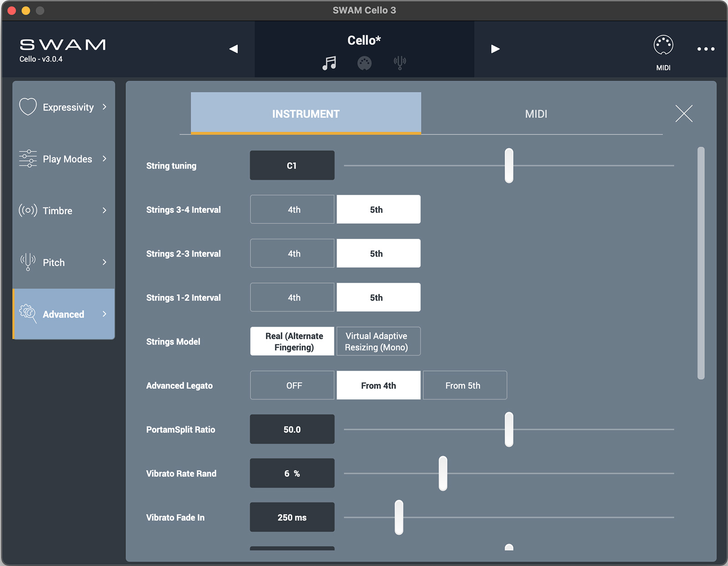Image resolution: width=728 pixels, height=566 pixels.
Task: Set Strings 3-4 Interval to 4th
Action: pos(292,209)
